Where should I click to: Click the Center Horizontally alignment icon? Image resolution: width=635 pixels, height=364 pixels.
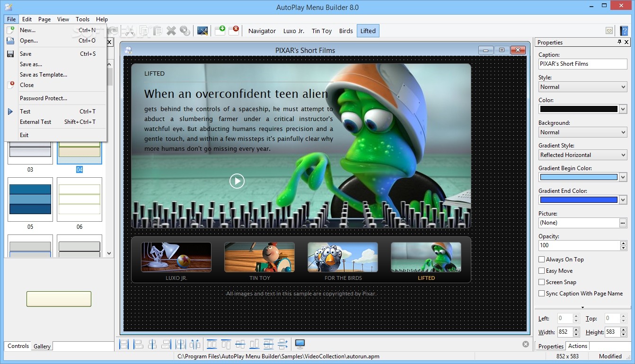152,344
